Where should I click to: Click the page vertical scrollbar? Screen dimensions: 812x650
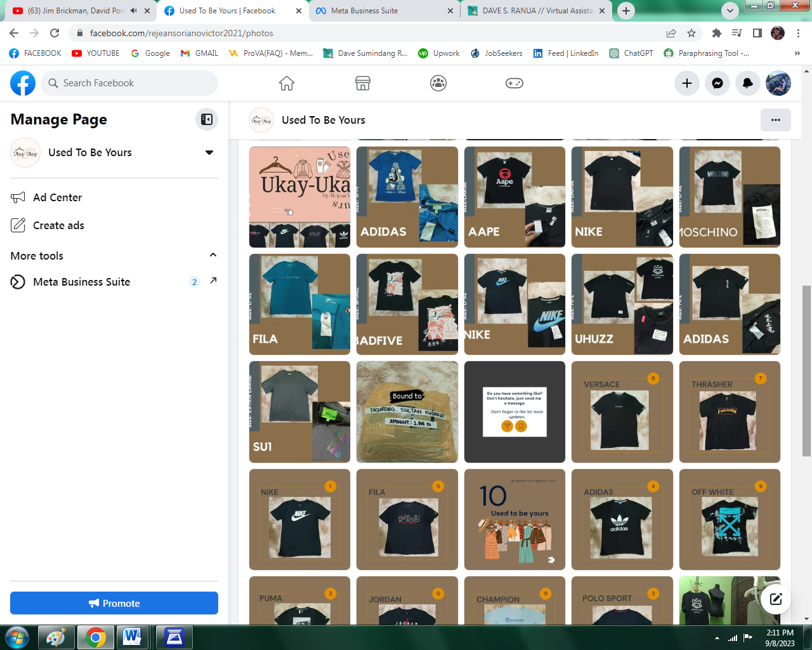[x=806, y=371]
